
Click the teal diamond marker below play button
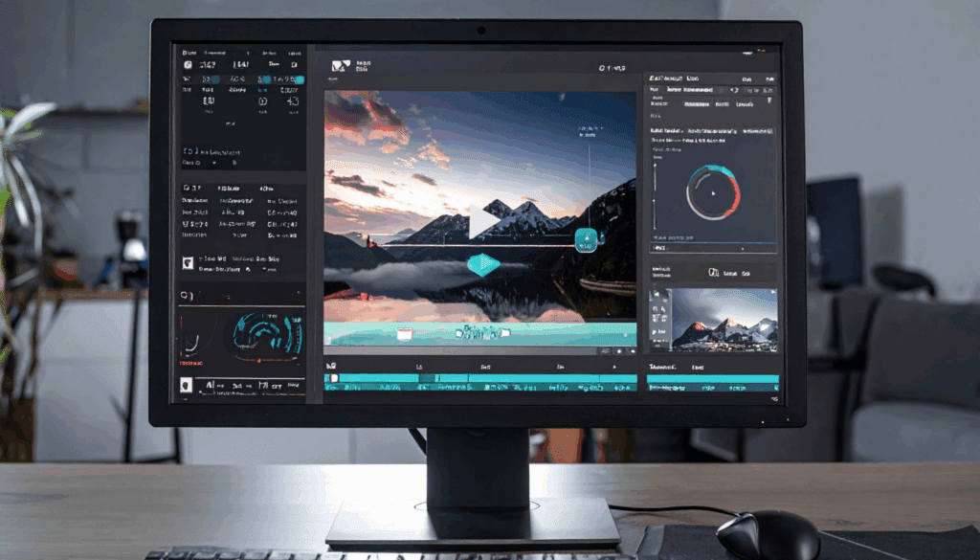(483, 265)
